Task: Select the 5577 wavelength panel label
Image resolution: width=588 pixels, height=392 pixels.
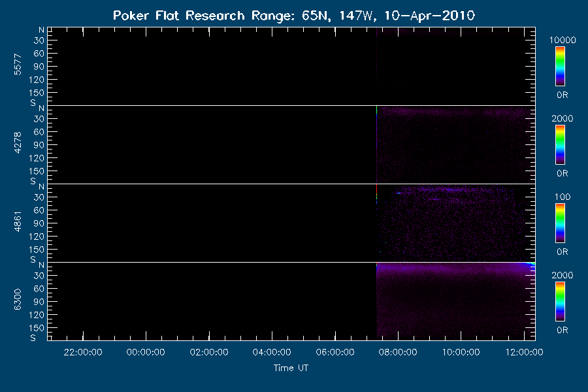Action: coord(18,65)
